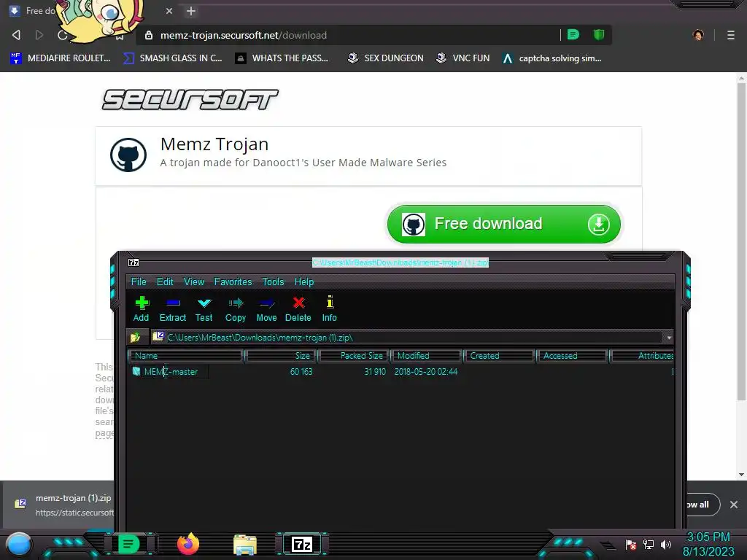Click the Info toolbar icon in 7-Zip

click(329, 309)
